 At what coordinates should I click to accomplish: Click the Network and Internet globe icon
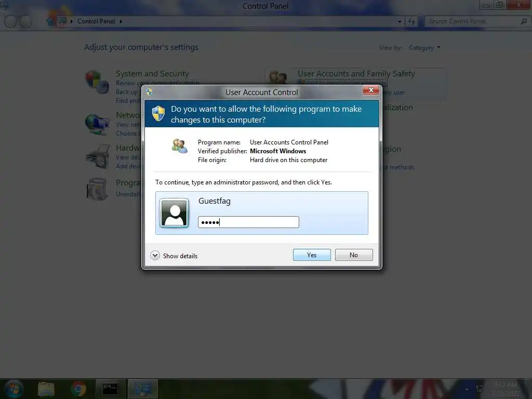point(97,124)
